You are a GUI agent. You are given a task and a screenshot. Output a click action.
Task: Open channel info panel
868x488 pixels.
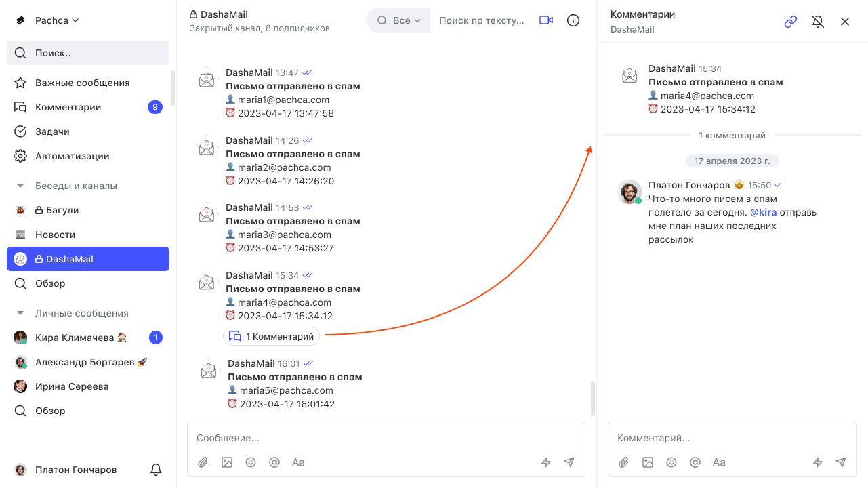pos(573,20)
